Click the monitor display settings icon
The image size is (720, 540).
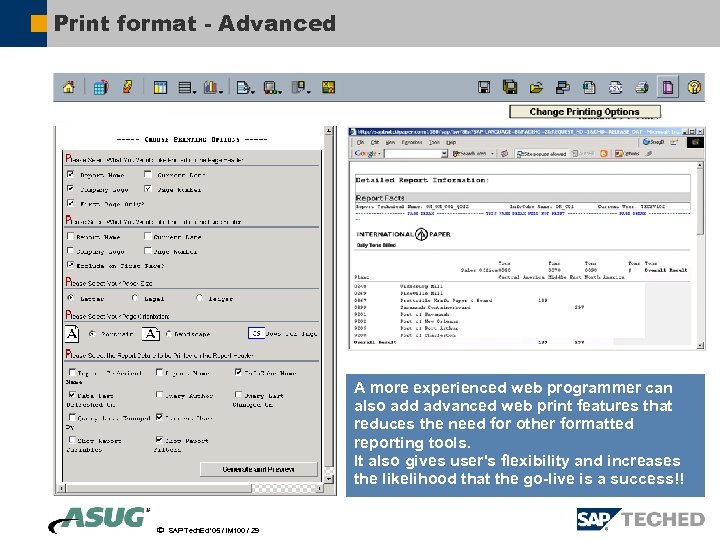coord(270,87)
